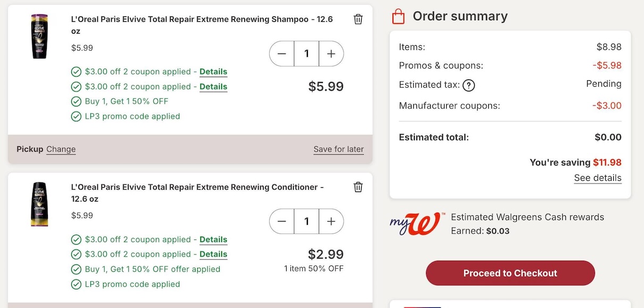View second coupon Details for shampoo
This screenshot has height=308, width=644.
pyautogui.click(x=213, y=87)
